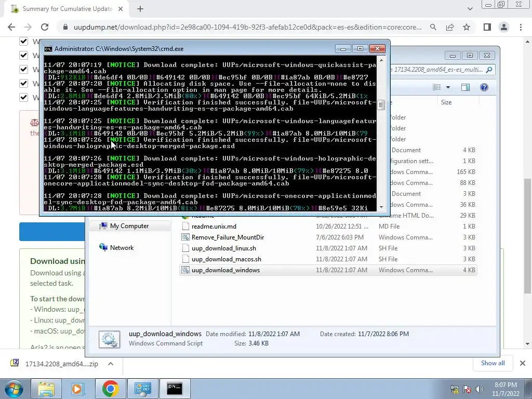Viewport: 532px width, 399px height.
Task: Change view icon in Explorer toolbar
Action: [437, 87]
